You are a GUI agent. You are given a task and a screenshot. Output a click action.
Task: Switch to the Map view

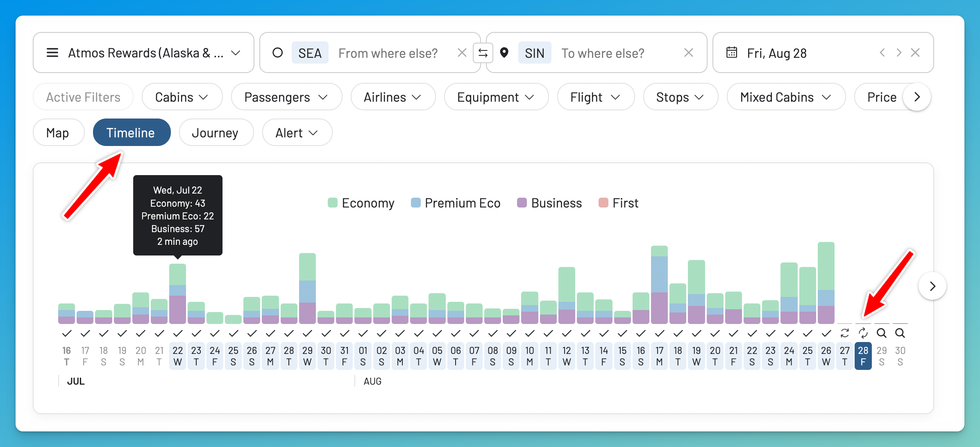tap(59, 132)
